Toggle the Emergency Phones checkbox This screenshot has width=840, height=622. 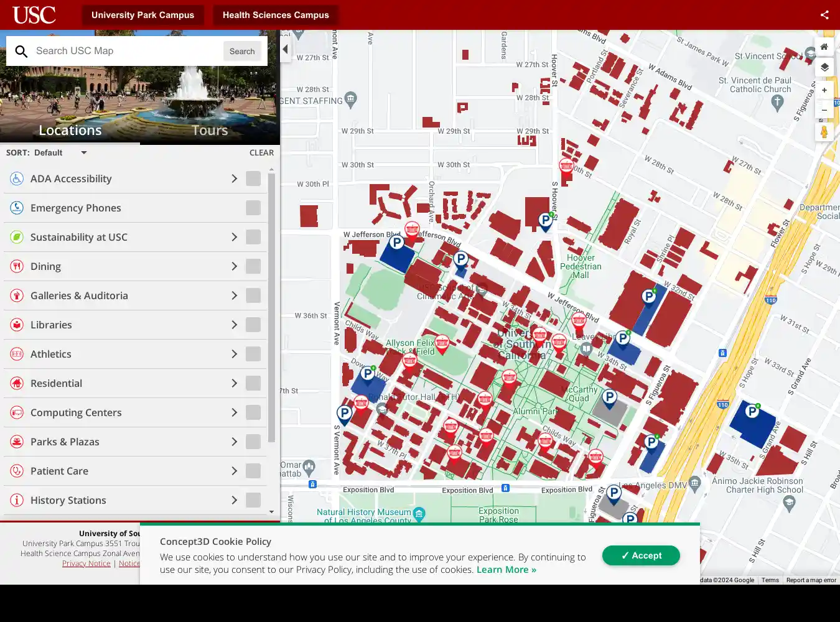[253, 208]
